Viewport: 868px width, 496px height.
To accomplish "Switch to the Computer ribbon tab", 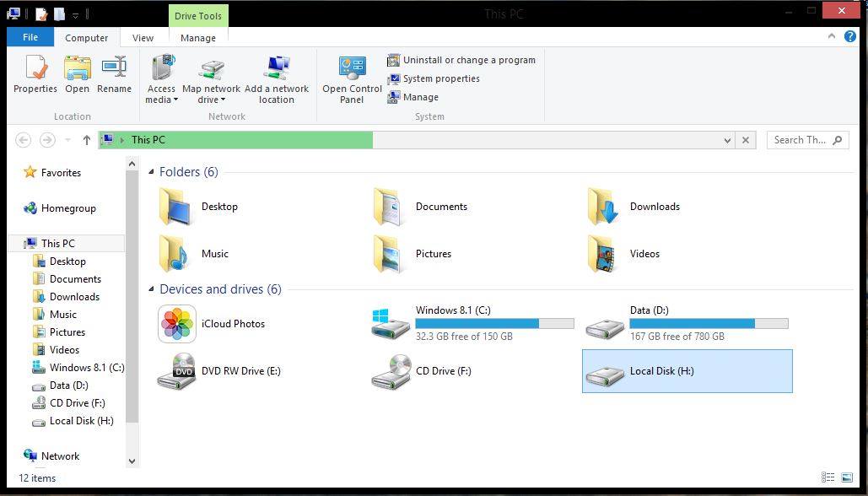I will pyautogui.click(x=86, y=38).
